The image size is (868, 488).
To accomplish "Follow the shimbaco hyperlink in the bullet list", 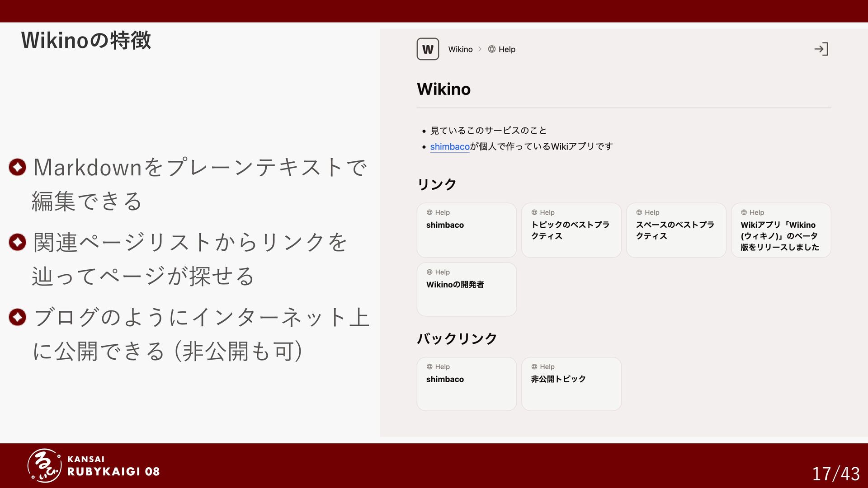I will click(450, 146).
